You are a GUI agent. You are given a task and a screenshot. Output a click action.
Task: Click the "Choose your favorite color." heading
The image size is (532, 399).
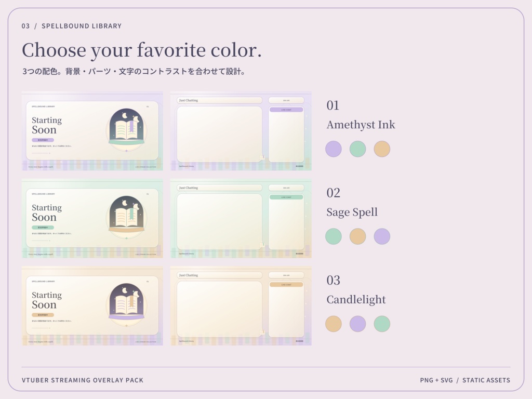point(142,50)
